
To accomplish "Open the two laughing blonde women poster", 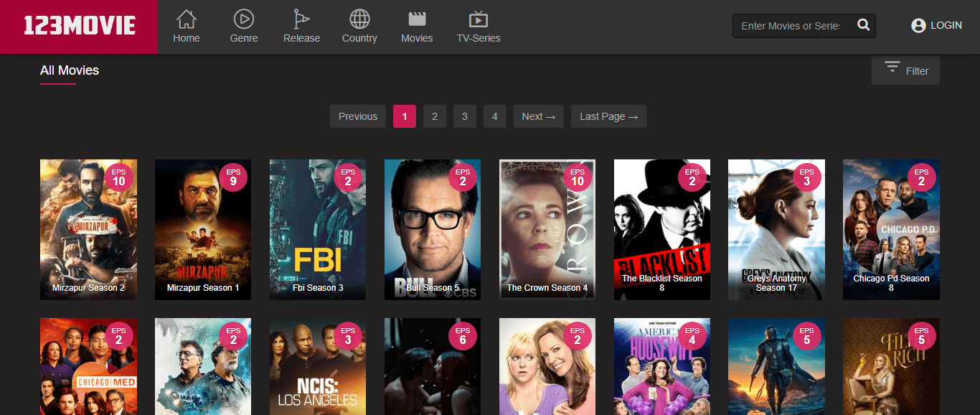I will [547, 366].
